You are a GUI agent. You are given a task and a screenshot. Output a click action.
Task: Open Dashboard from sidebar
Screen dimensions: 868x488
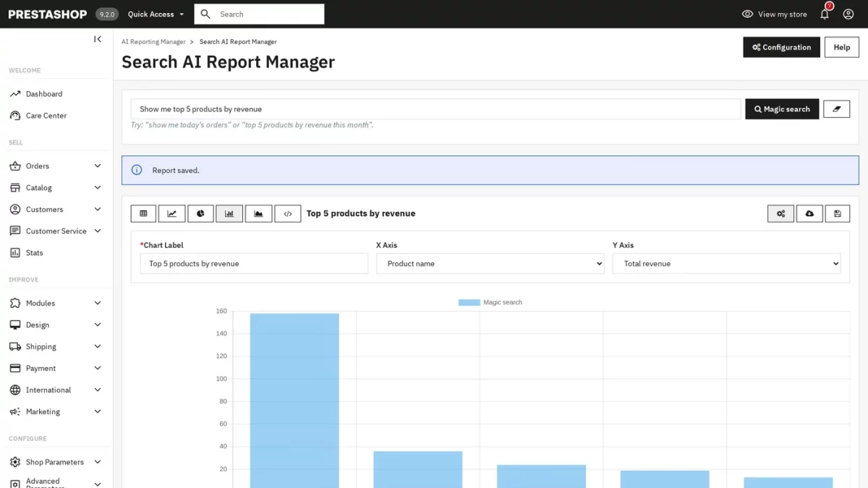[x=44, y=94]
